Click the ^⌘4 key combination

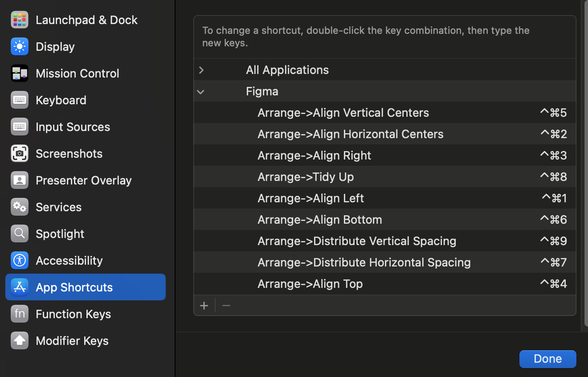553,284
